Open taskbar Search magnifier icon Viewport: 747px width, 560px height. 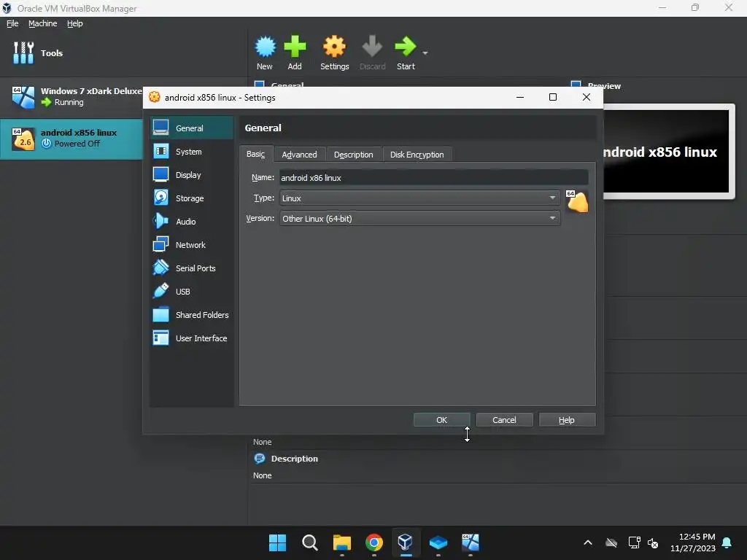tap(309, 542)
